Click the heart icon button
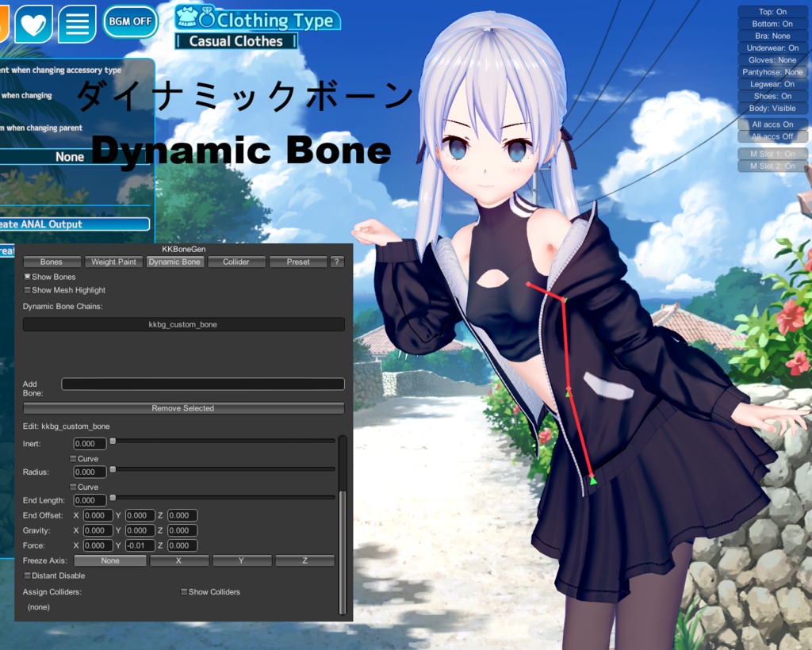The image size is (812, 650). 33,24
